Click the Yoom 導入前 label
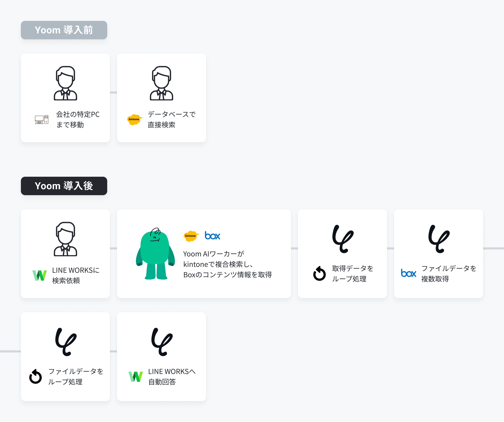This screenshot has width=504, height=422. 64,30
